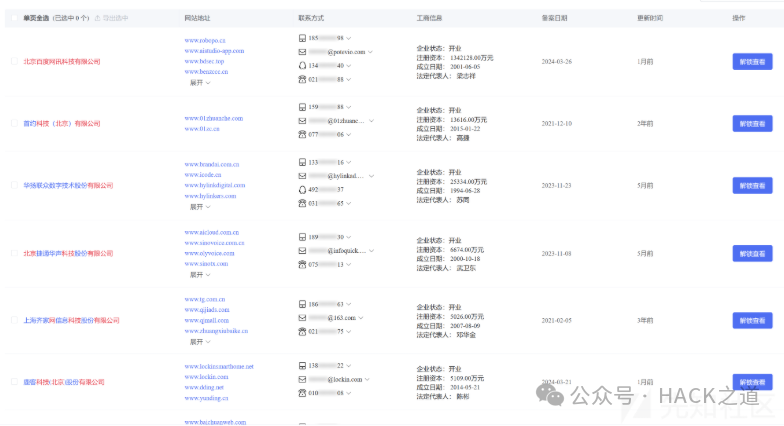
Task: Click 解锁查看 button for row dated 2023-11-08
Action: (x=752, y=254)
